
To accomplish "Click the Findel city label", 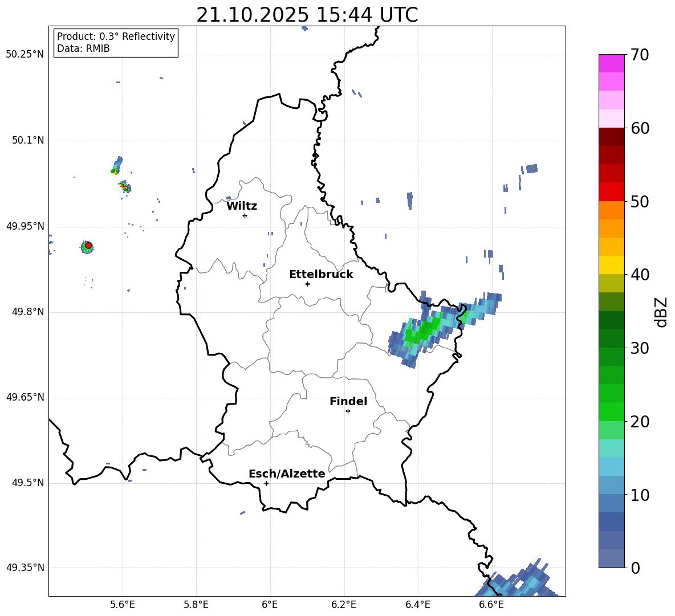I will [348, 401].
